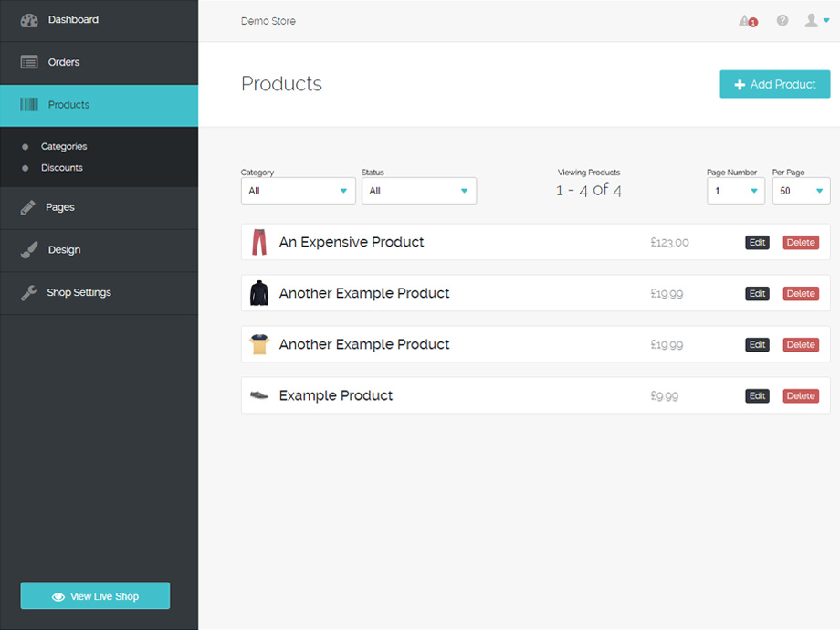Viewport: 840px width, 630px height.
Task: Click the Design paintbrush icon
Action: coord(29,250)
